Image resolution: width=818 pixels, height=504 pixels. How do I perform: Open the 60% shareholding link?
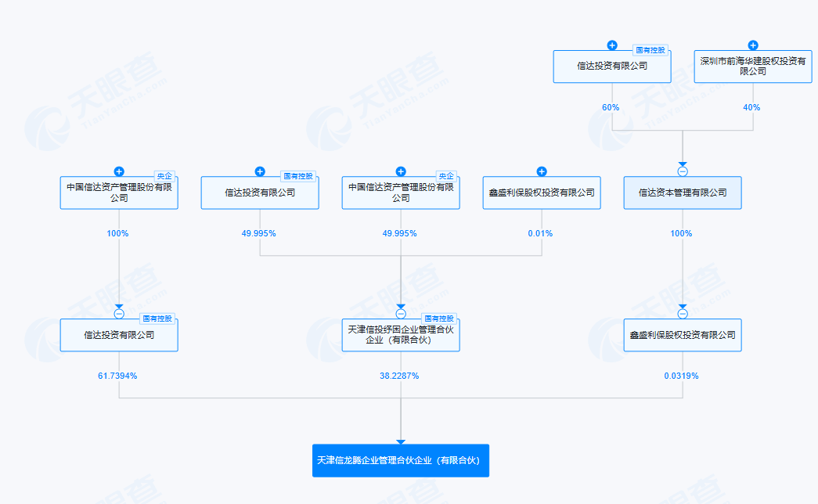(611, 107)
